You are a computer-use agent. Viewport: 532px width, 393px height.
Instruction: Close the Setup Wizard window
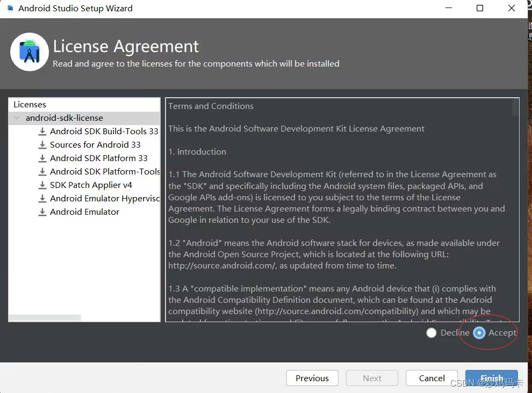512,8
